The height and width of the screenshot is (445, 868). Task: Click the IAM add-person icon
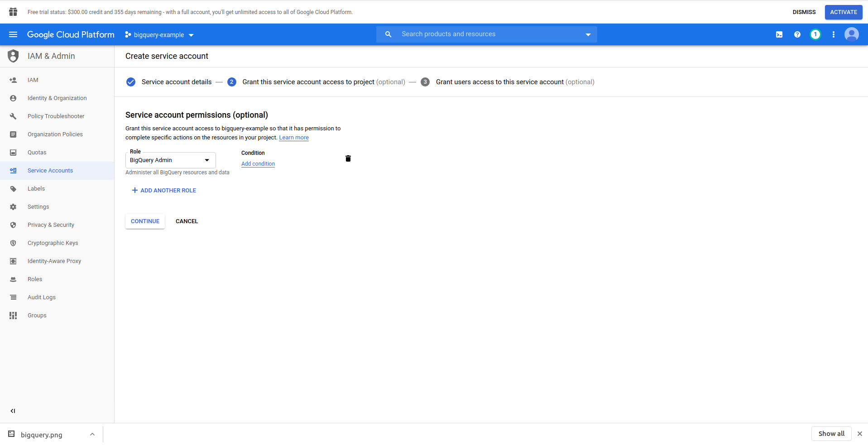(x=13, y=80)
